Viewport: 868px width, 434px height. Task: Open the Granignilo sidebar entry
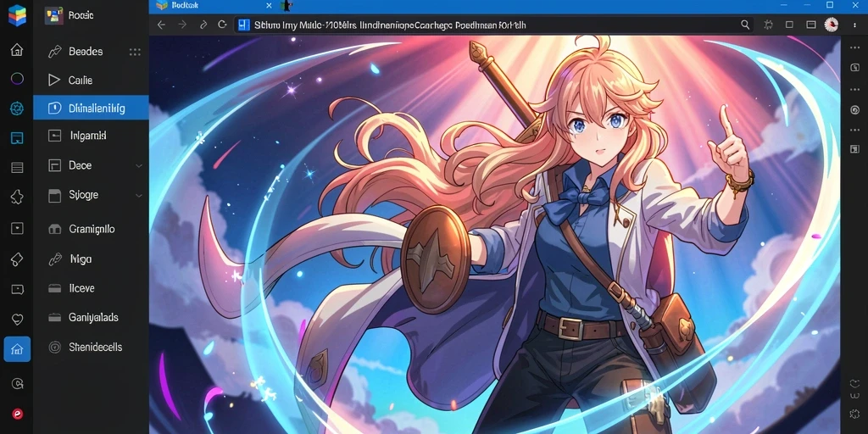(91, 229)
